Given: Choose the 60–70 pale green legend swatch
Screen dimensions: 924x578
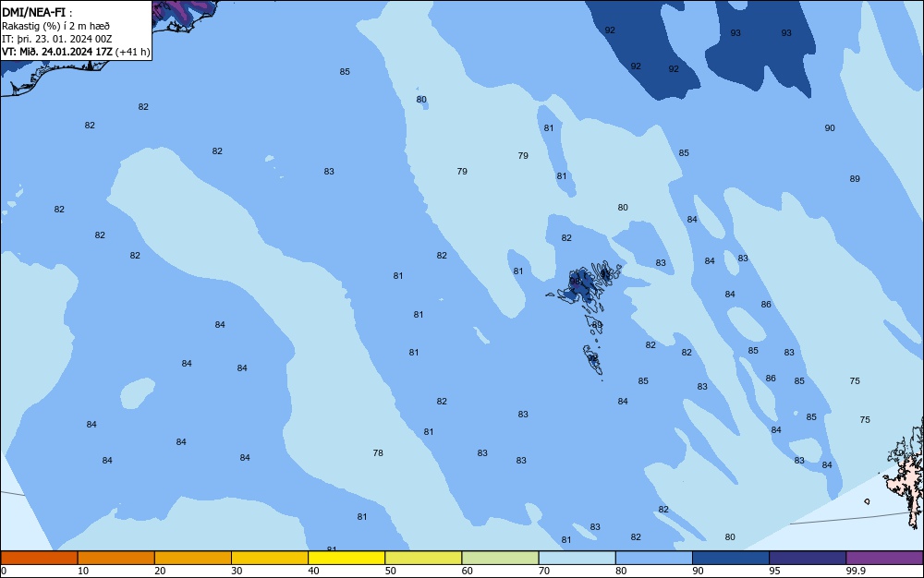Looking at the screenshot, I should pyautogui.click(x=500, y=558).
